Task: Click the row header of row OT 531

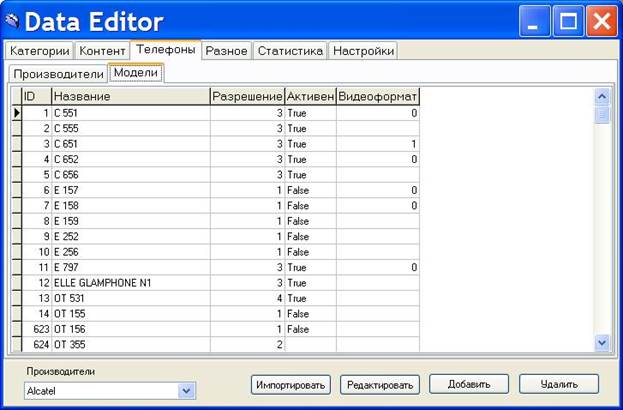Action: (x=17, y=298)
